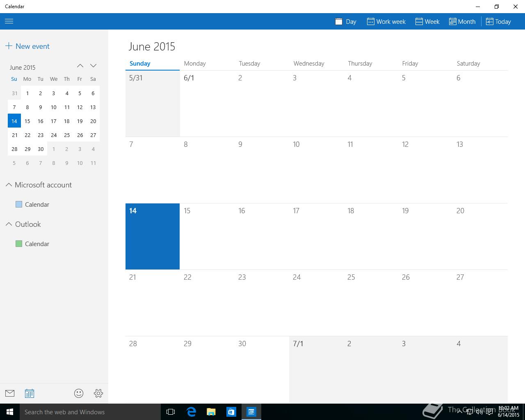The image size is (525, 420).
Task: Switch to Week view
Action: point(427,22)
